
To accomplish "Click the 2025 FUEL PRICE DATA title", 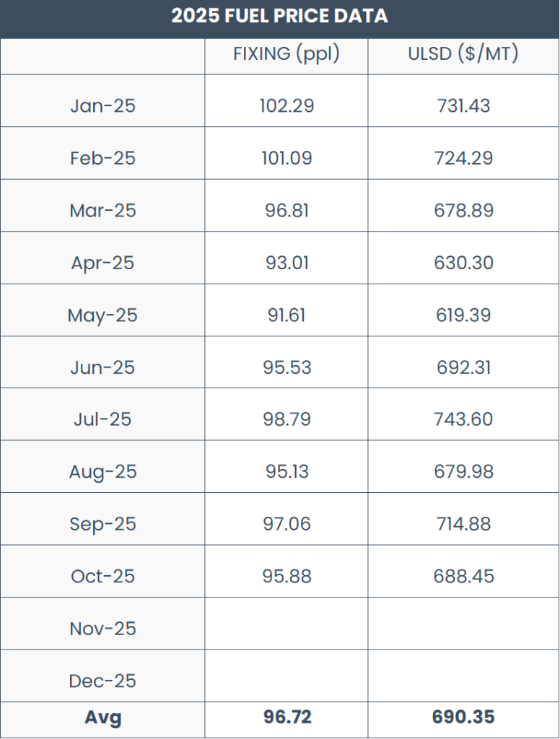I will (x=279, y=16).
